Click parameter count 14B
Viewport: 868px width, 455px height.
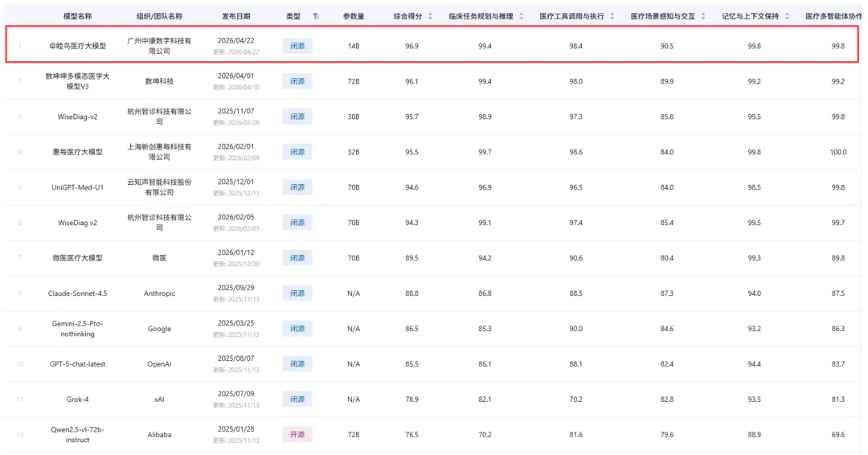click(354, 47)
